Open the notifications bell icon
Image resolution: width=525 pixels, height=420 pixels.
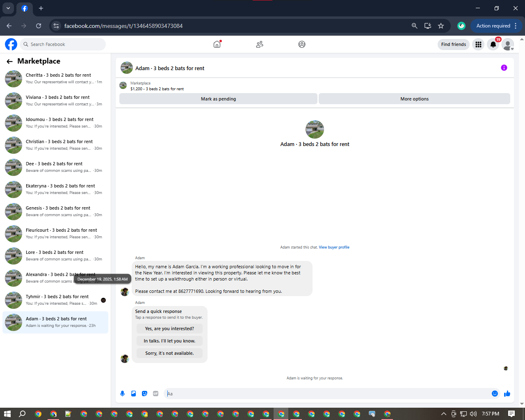pyautogui.click(x=493, y=44)
